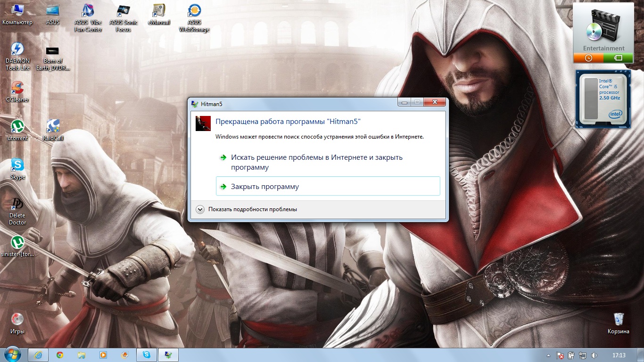Launch Windows Media Player from taskbar

pyautogui.click(x=103, y=355)
